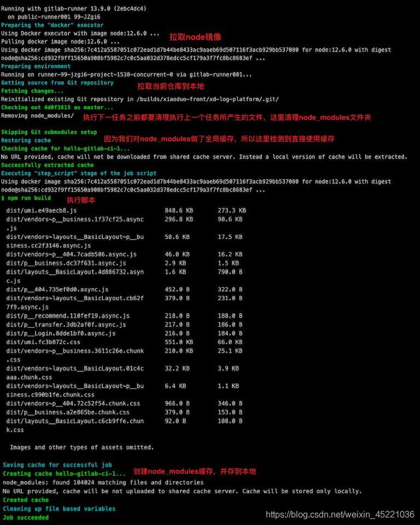Click the "58.6 KB" size value

click(x=177, y=237)
